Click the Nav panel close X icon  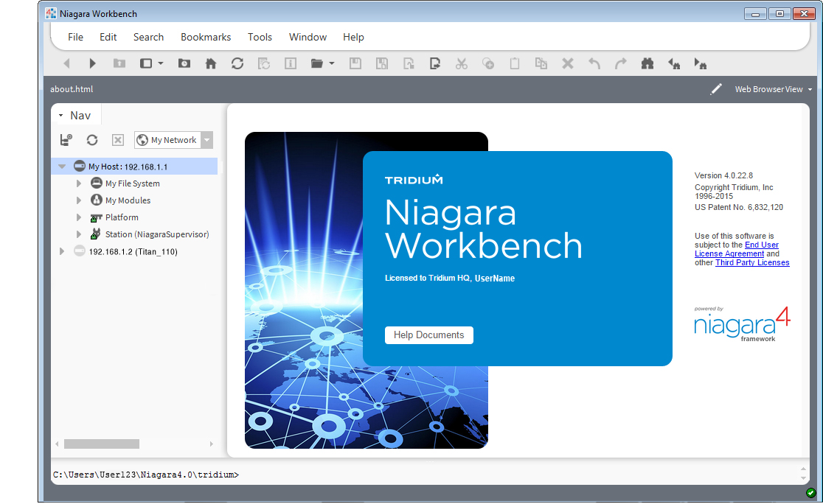click(x=118, y=139)
